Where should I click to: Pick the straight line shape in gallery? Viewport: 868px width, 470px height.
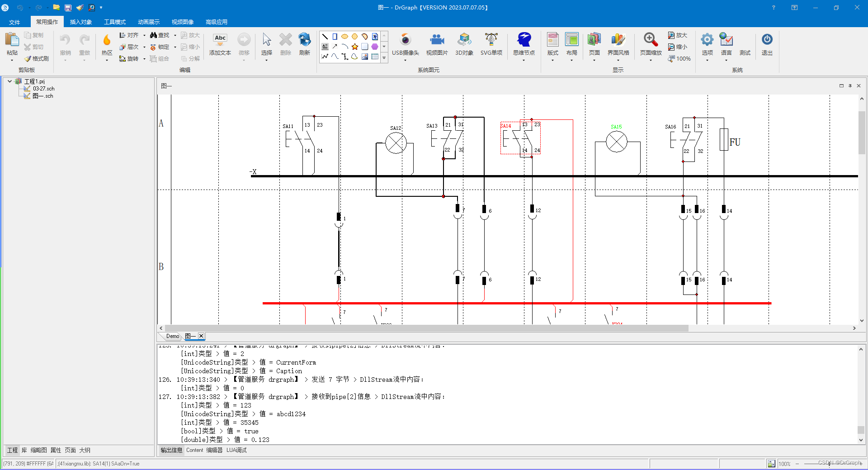pos(325,37)
